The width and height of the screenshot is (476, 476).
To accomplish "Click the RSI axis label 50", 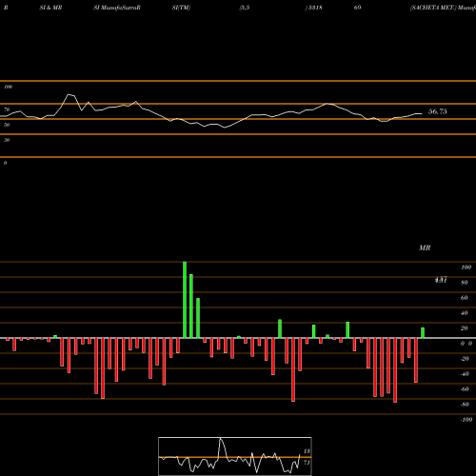I will 7,125.
